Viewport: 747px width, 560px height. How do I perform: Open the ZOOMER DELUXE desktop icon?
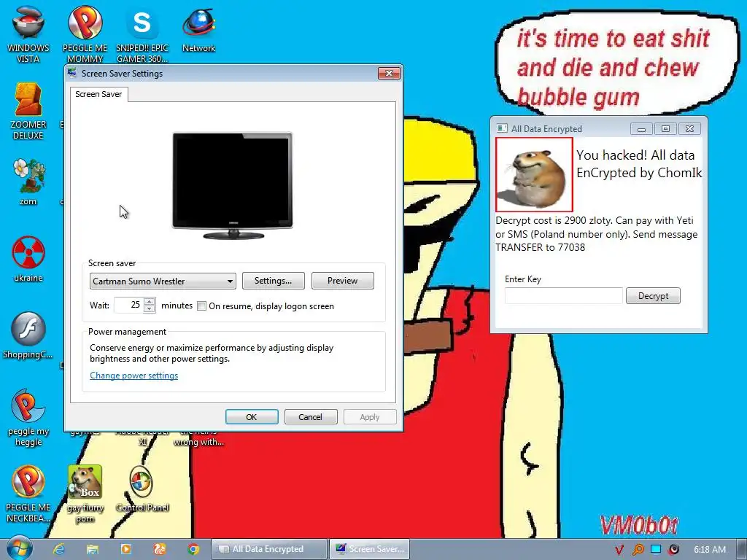pyautogui.click(x=28, y=111)
